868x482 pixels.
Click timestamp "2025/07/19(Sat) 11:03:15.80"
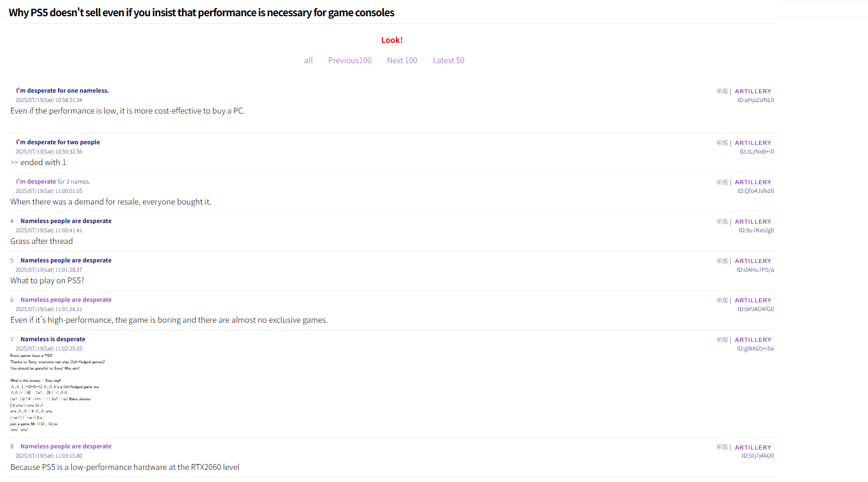point(49,456)
